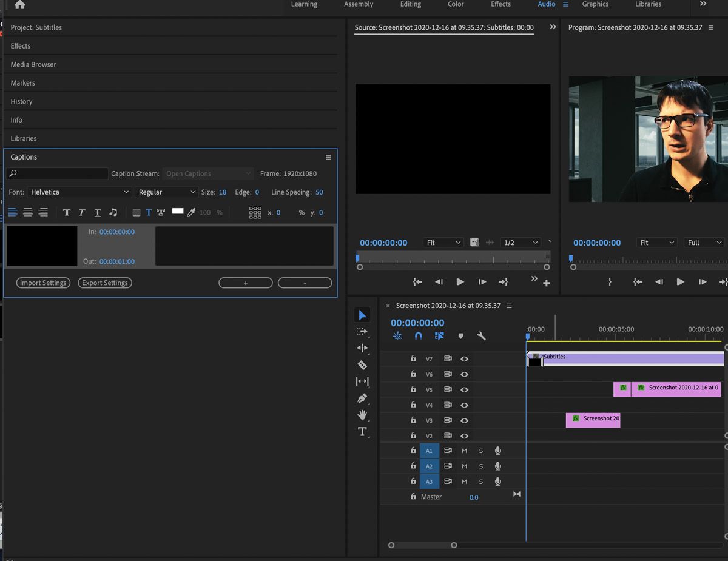Select the Pen tool
728x561 pixels.
(x=362, y=398)
